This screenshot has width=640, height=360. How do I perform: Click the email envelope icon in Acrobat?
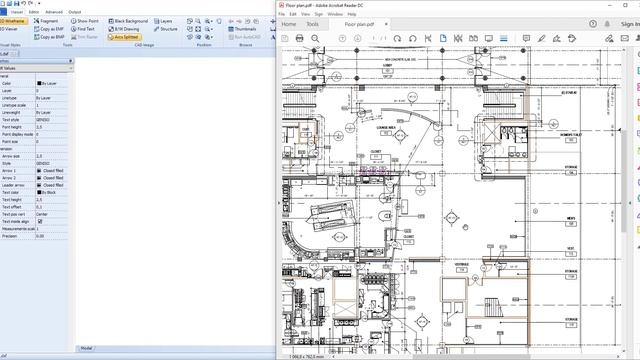pos(624,38)
